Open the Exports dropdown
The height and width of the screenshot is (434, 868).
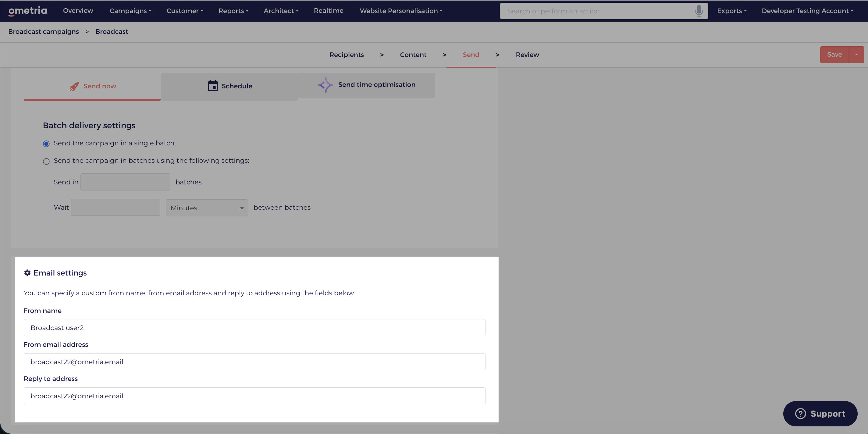point(731,11)
